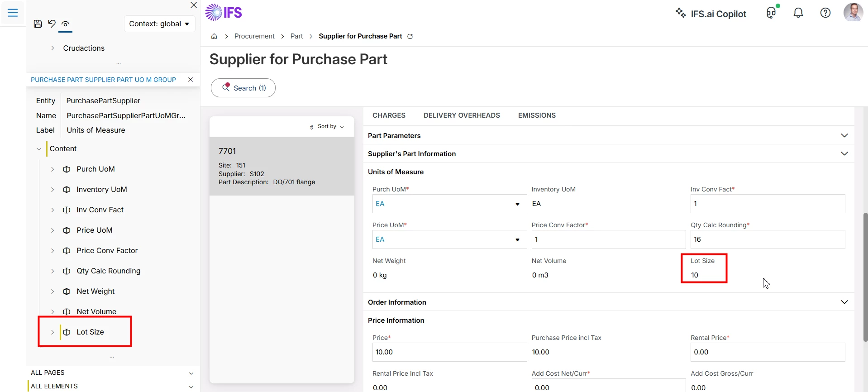The image size is (868, 392).
Task: Click the undo icon in designer toolbar
Action: coord(52,24)
